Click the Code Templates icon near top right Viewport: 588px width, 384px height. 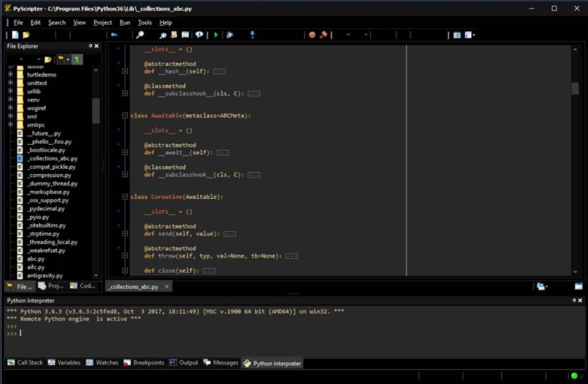coord(457,34)
